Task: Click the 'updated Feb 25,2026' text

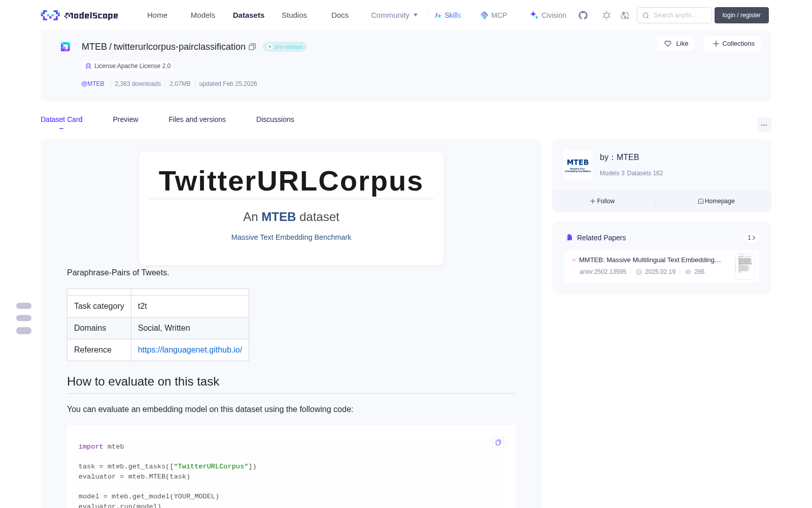Action: pyautogui.click(x=228, y=84)
